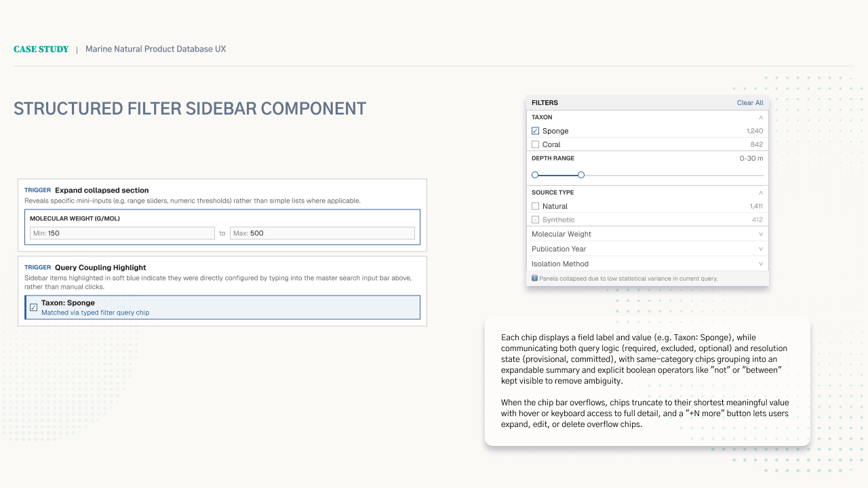Click the Max: 500 molecular weight field
The width and height of the screenshot is (868, 488).
pyautogui.click(x=322, y=233)
